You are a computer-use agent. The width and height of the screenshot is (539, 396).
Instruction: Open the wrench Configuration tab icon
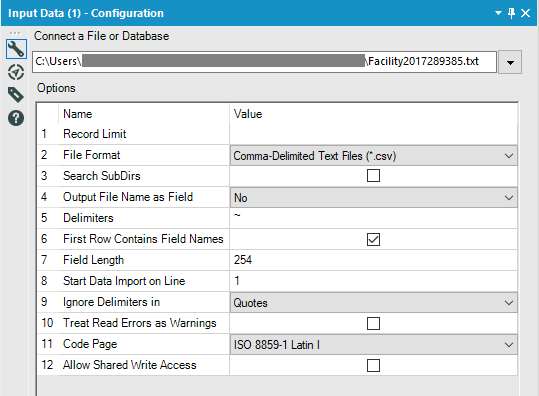(16, 49)
